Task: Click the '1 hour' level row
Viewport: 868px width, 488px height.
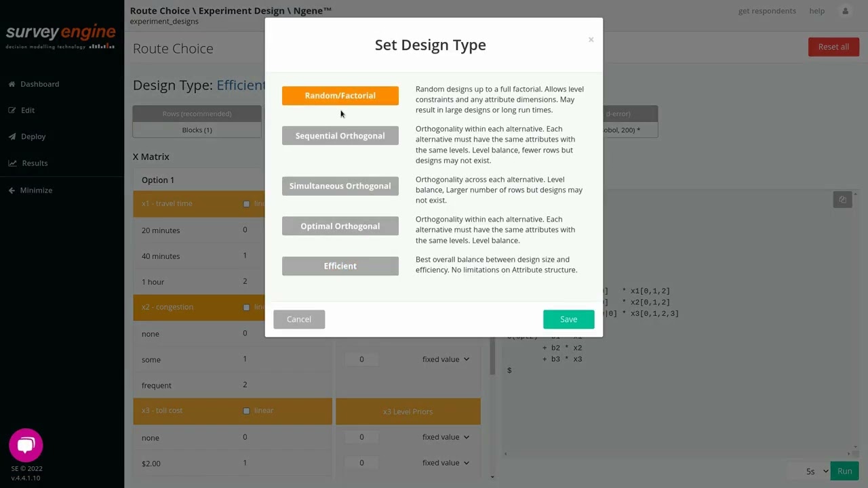Action: click(x=233, y=281)
